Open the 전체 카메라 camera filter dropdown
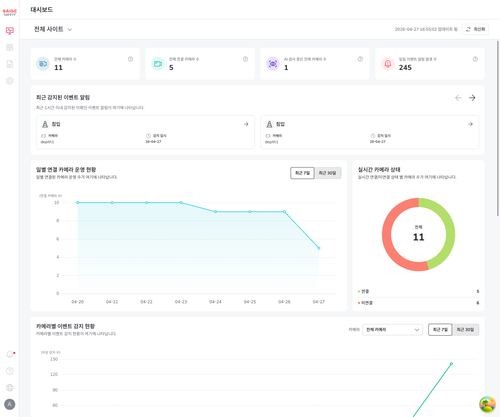The image size is (500, 417). click(392, 330)
